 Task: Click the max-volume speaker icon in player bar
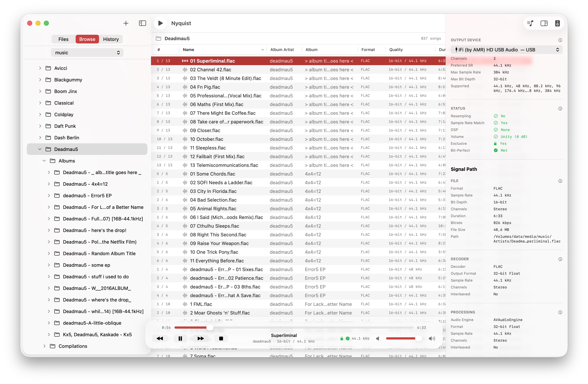pyautogui.click(x=432, y=338)
